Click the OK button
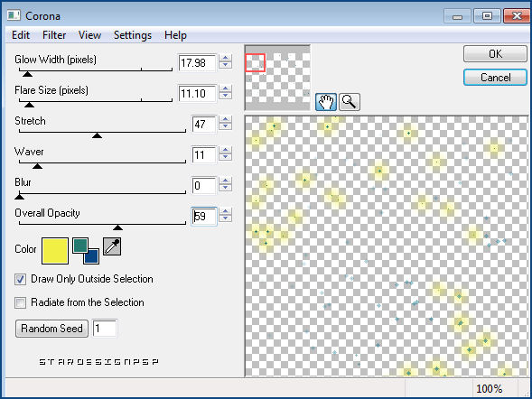 (495, 53)
